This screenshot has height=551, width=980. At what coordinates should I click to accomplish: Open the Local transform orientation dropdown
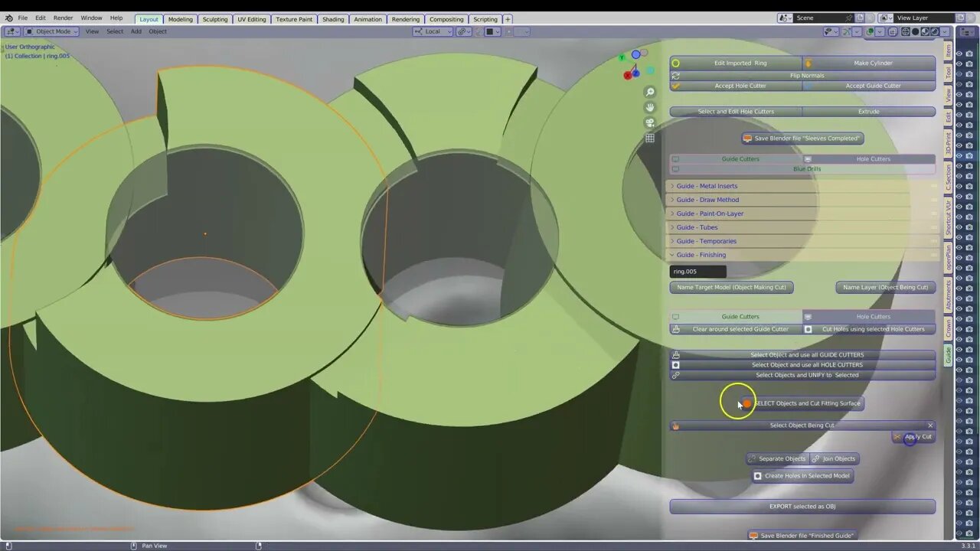point(433,31)
